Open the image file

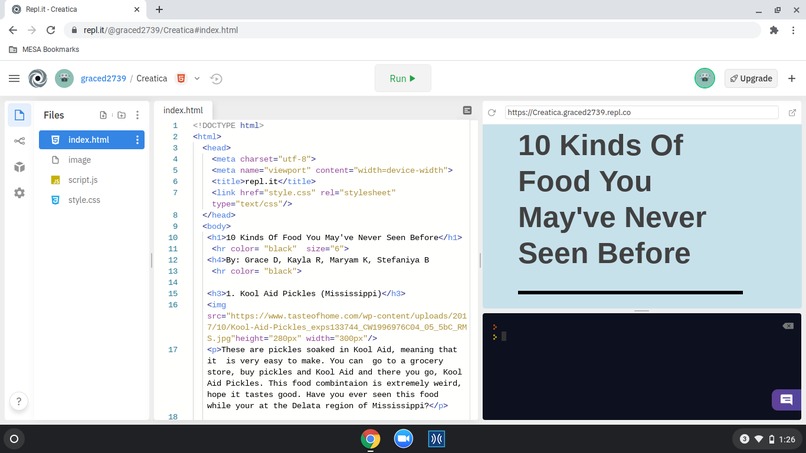tap(79, 160)
